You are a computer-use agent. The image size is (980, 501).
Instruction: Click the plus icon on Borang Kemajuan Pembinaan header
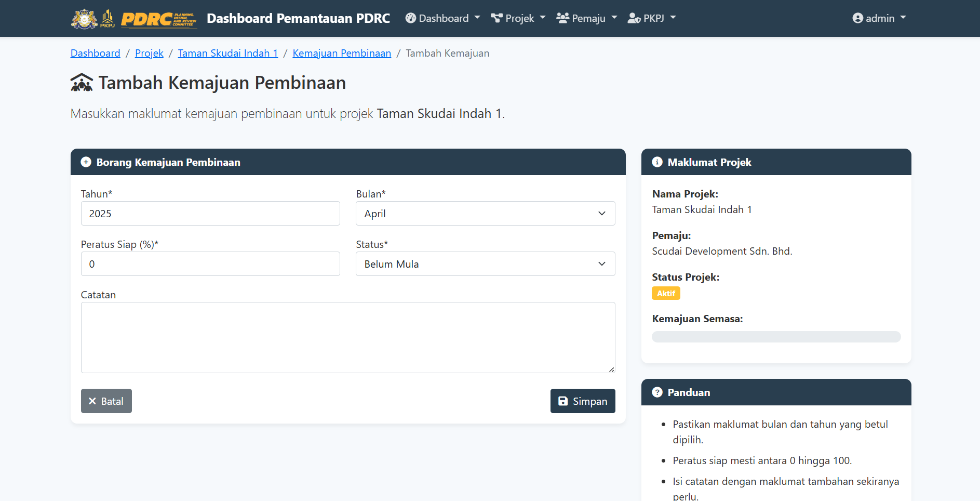[x=86, y=162]
